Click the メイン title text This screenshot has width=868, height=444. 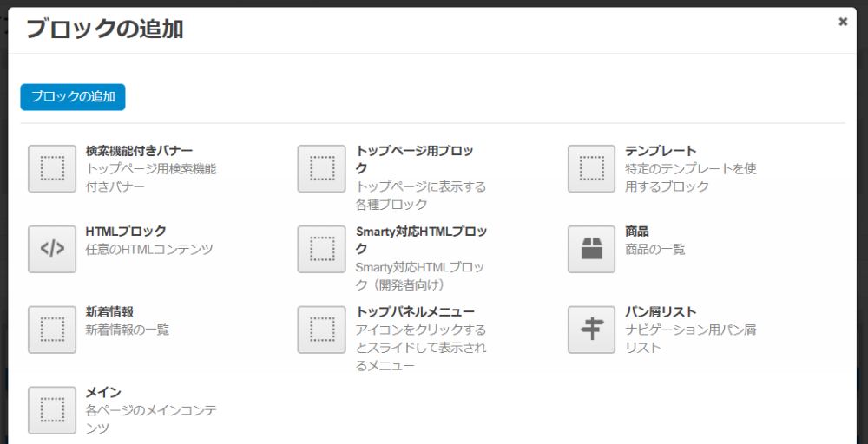(103, 392)
